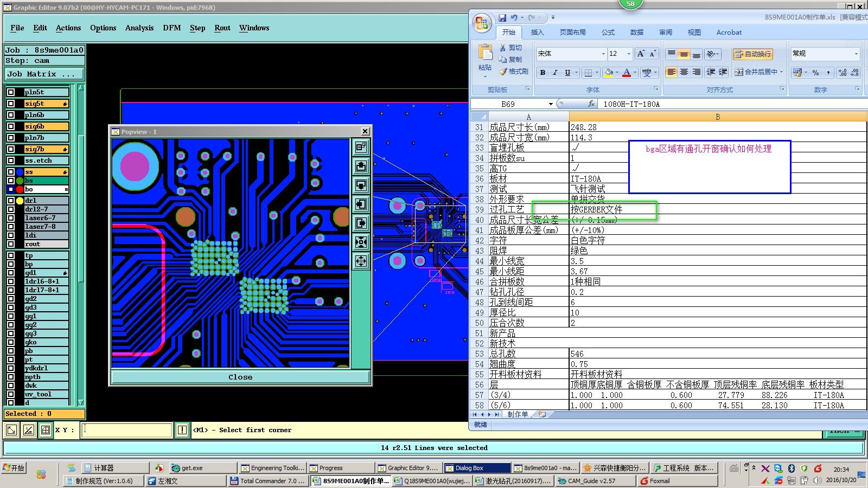
Task: Switch to the 公式 ribbon tab
Action: 608,33
